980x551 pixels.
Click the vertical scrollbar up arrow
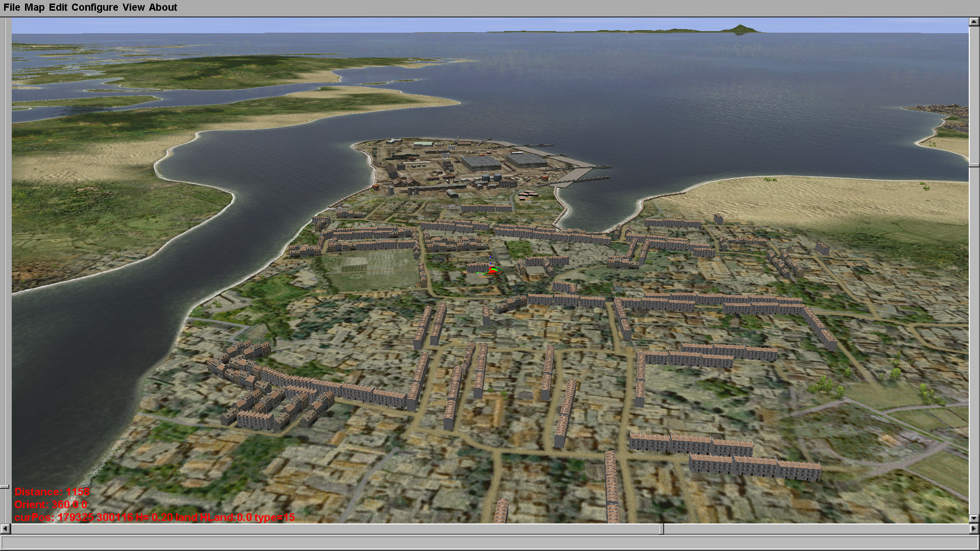click(x=974, y=22)
